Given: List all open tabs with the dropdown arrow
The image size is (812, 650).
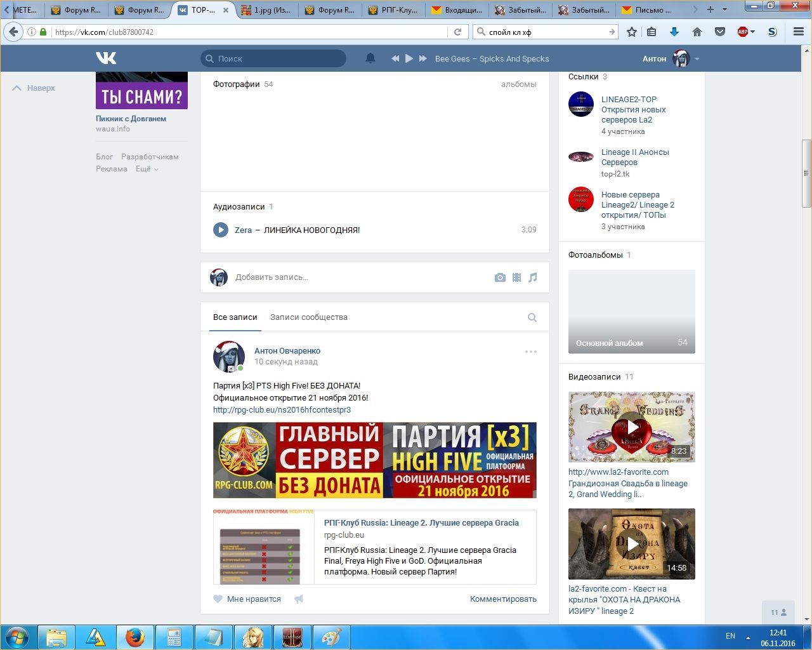Looking at the screenshot, I should click(x=724, y=10).
